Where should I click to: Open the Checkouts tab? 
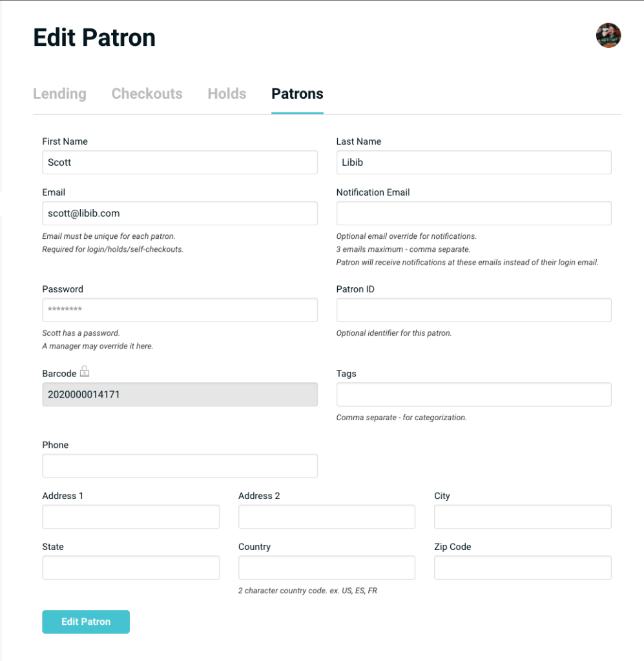click(x=147, y=94)
